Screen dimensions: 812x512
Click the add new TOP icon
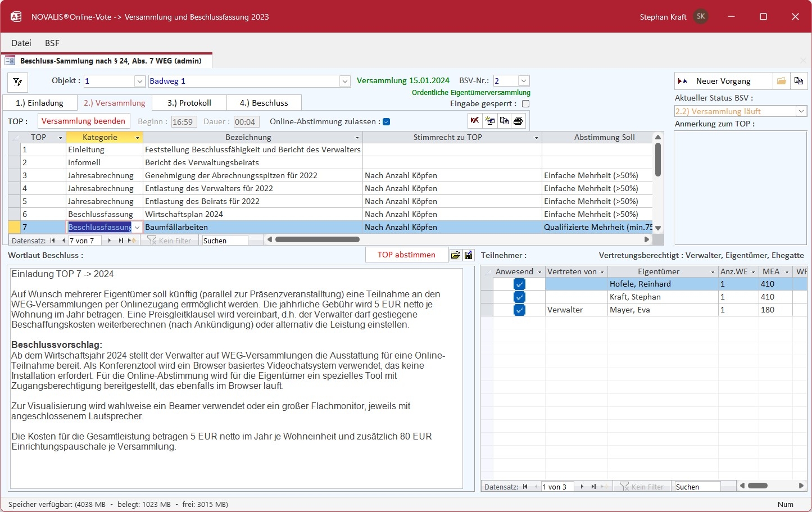[x=490, y=121]
